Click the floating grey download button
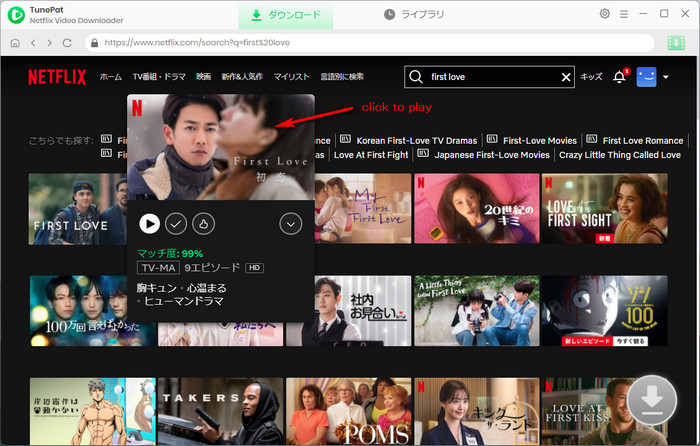Screen dimensions: 700x446 click(x=652, y=401)
